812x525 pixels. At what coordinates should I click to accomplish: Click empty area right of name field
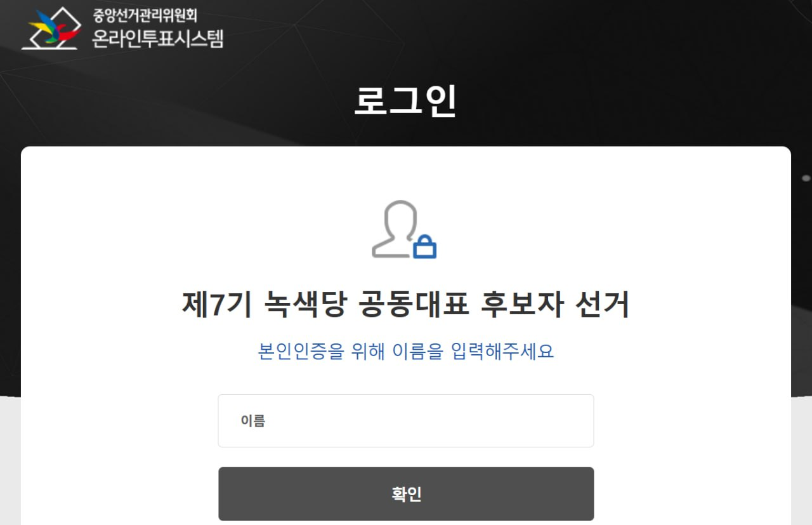691,421
